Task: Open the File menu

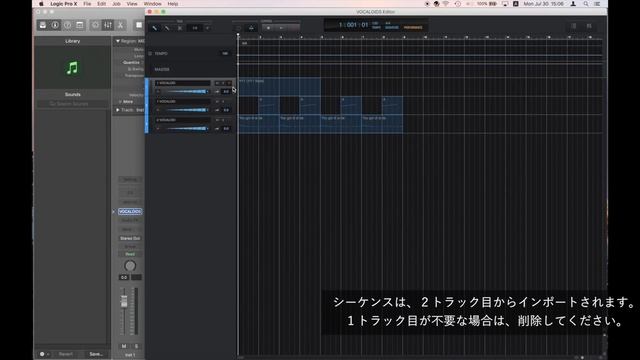Action: point(87,4)
